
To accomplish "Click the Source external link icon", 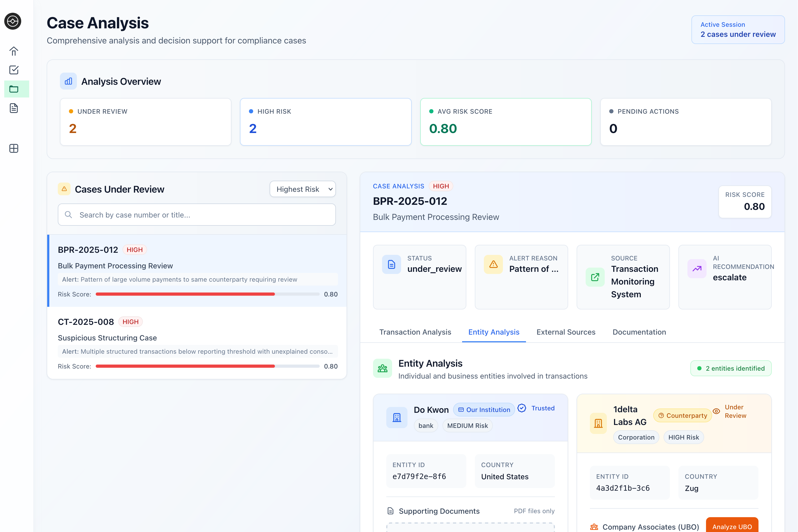I will (595, 277).
